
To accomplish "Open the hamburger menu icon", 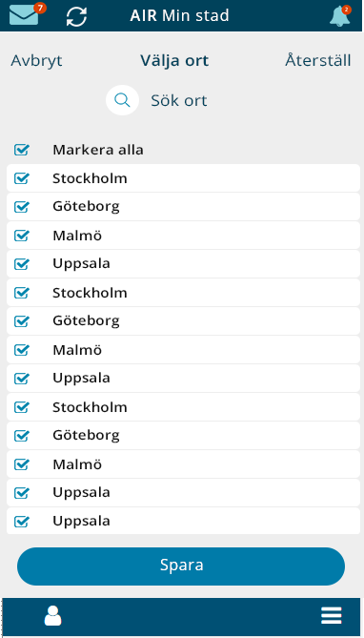I will click(x=332, y=615).
